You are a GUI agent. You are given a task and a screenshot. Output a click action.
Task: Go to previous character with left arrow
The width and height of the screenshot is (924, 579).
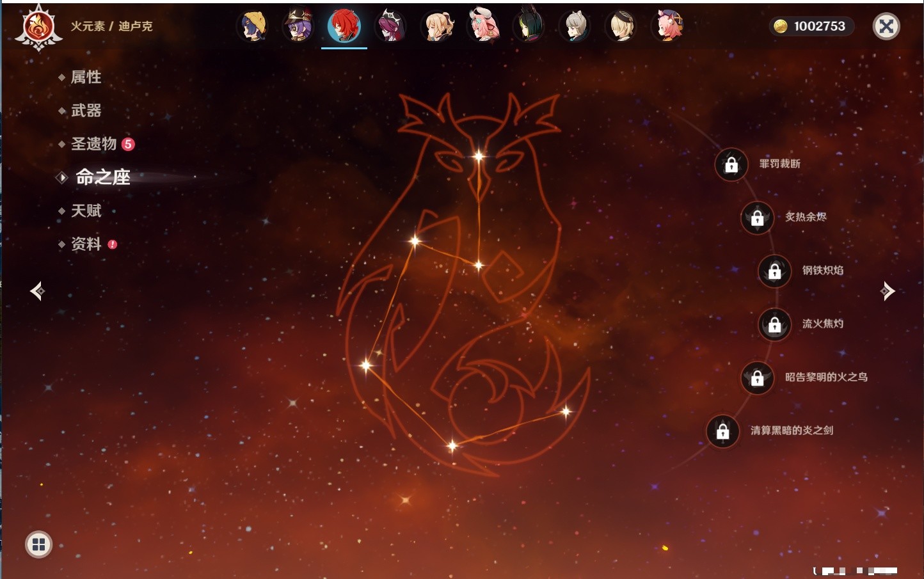[37, 291]
